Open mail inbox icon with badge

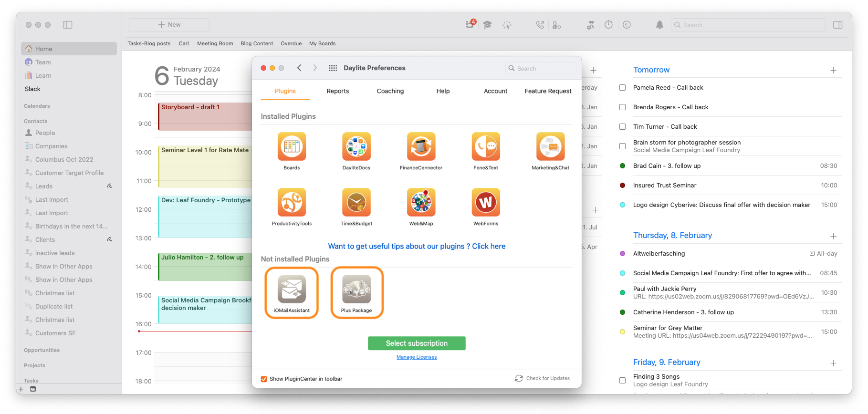[x=471, y=24]
